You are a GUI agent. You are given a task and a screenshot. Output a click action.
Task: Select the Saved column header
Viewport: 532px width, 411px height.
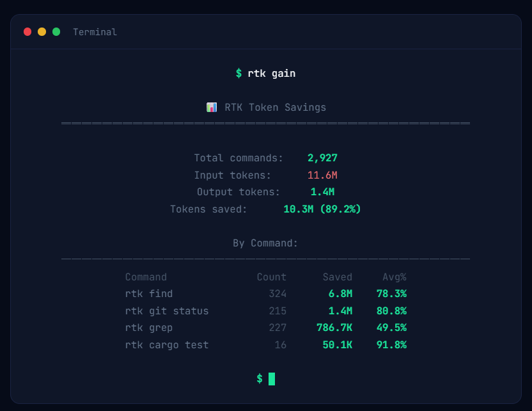click(337, 277)
